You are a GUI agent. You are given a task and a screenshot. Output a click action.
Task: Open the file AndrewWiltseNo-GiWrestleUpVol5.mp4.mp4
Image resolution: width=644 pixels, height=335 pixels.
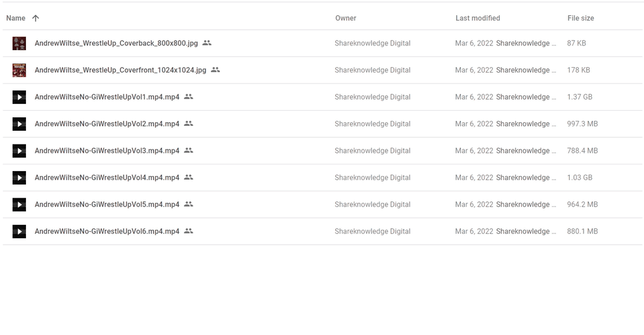coord(107,204)
